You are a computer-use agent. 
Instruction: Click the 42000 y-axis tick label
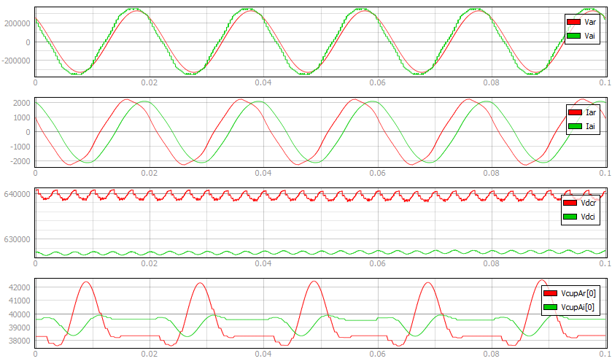click(x=18, y=287)
